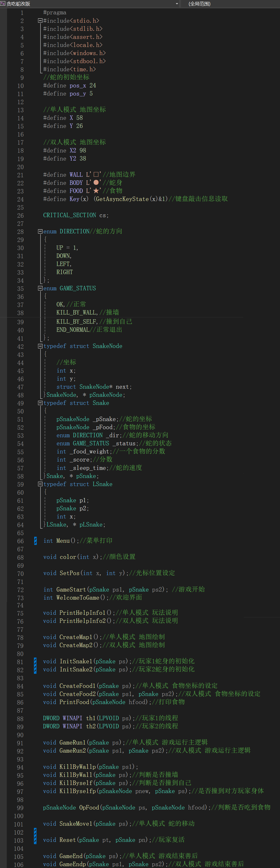The image size is (280, 868).
Task: Click #include<stdlib.h> in the code
Action: point(73,29)
